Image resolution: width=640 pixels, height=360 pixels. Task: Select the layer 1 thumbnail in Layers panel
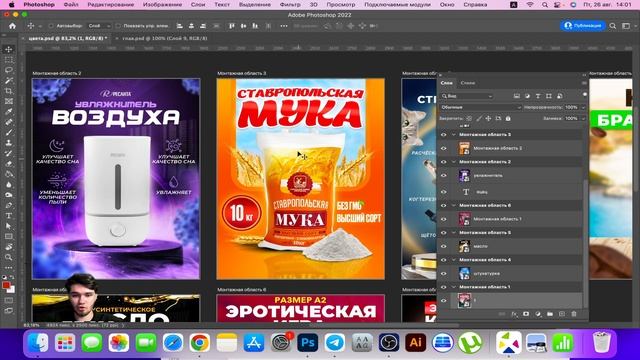pos(464,300)
